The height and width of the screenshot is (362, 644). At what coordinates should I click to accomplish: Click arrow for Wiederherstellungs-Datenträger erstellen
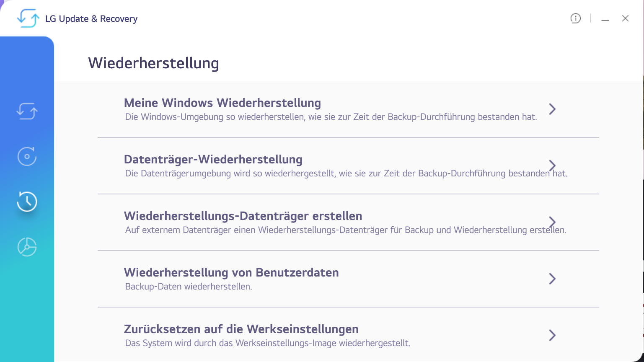tap(552, 222)
